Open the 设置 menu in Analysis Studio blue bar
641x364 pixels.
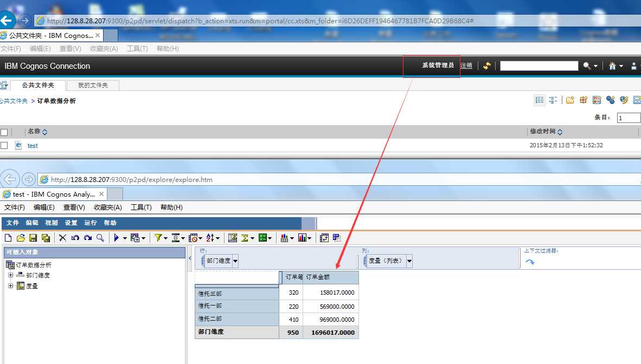71,223
